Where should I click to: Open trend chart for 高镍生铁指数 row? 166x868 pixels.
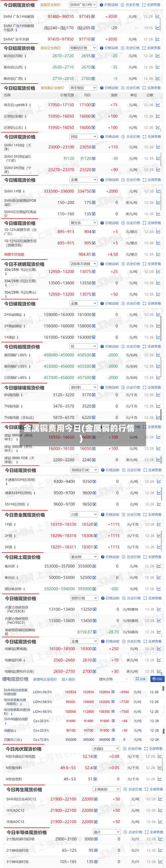pyautogui.click(x=158, y=254)
